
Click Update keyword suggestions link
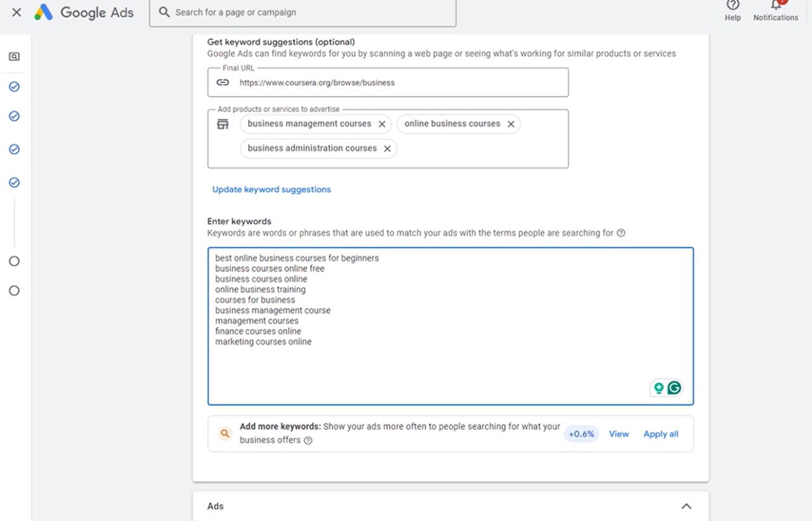[272, 189]
